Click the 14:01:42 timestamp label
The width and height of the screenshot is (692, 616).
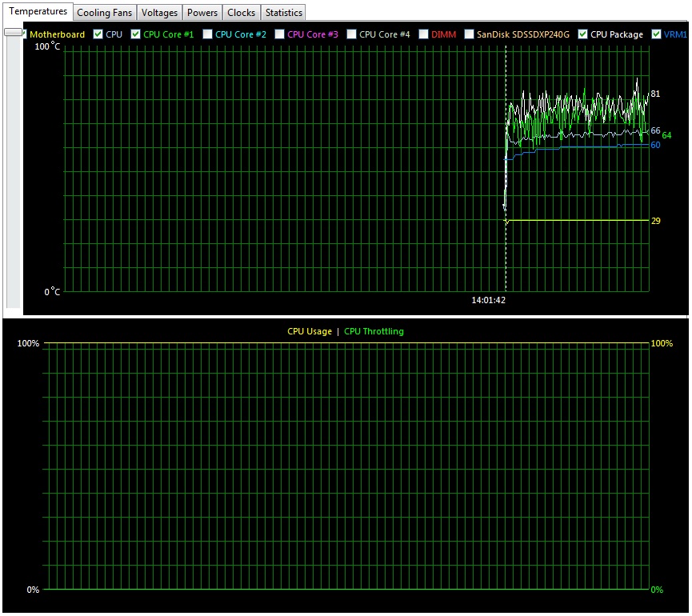coord(488,300)
